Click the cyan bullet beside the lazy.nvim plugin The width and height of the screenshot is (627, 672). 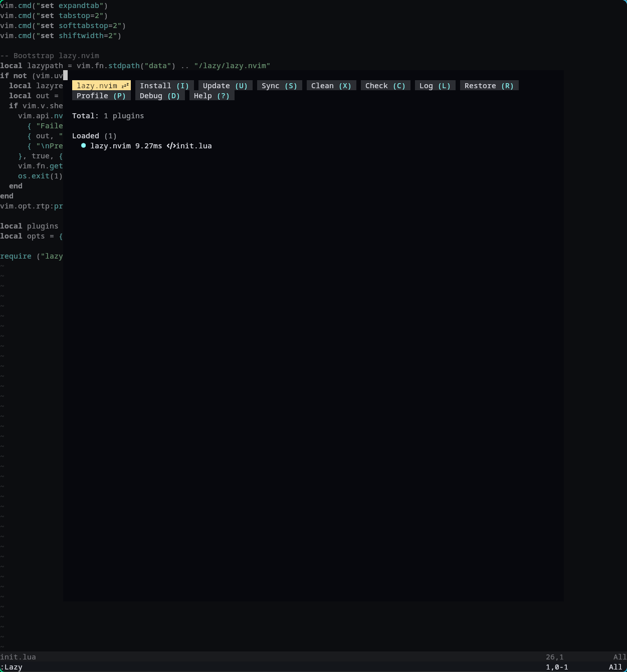(x=83, y=146)
